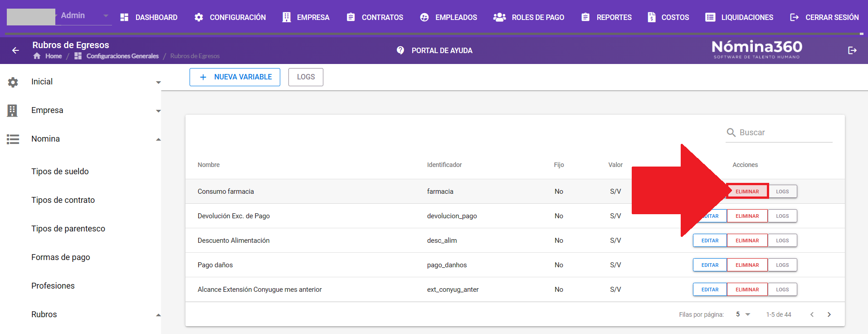Open the Reportes menu
The width and height of the screenshot is (868, 334).
(x=606, y=17)
